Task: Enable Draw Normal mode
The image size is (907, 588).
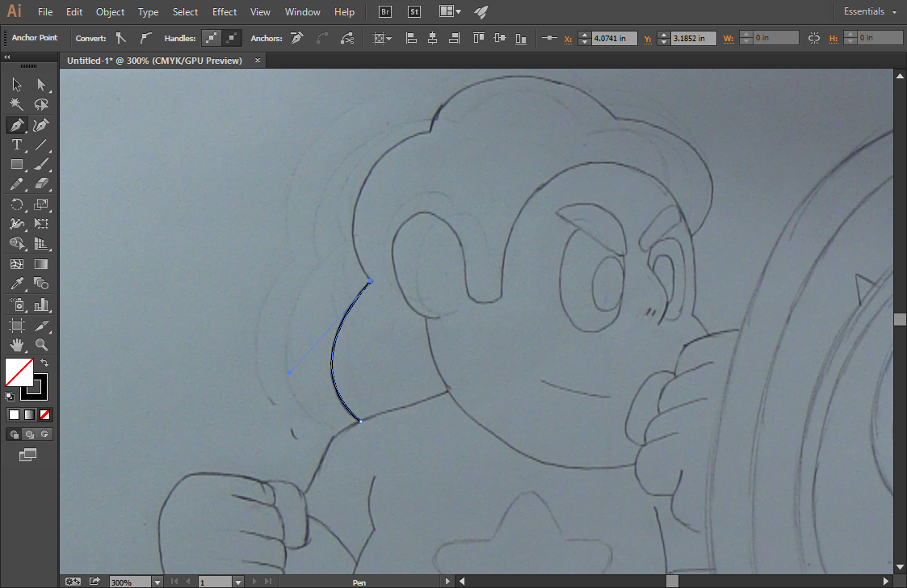Action: tap(15, 434)
